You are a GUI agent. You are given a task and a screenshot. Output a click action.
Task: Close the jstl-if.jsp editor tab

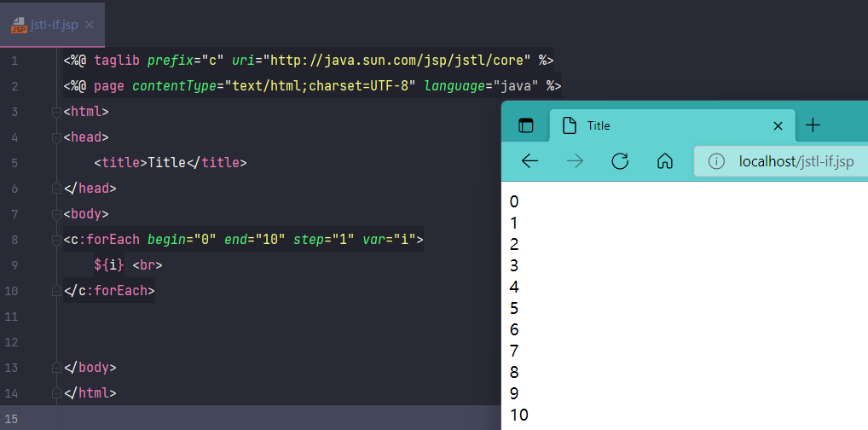90,25
